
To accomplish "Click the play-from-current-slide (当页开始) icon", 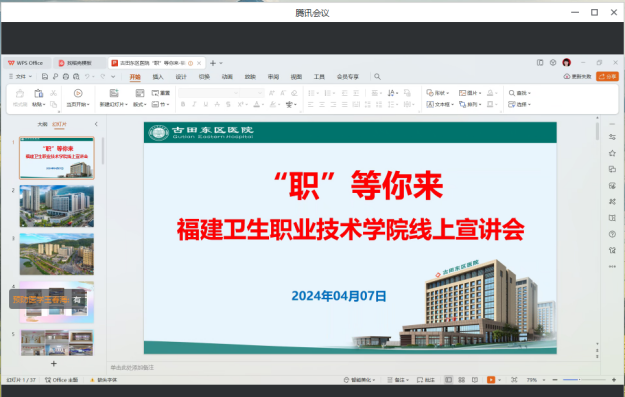I will point(78,93).
